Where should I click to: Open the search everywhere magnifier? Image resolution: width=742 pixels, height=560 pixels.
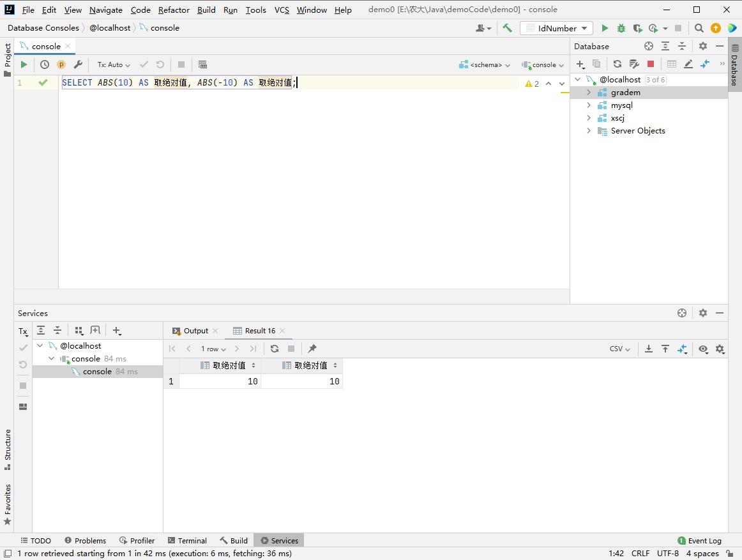[699, 28]
